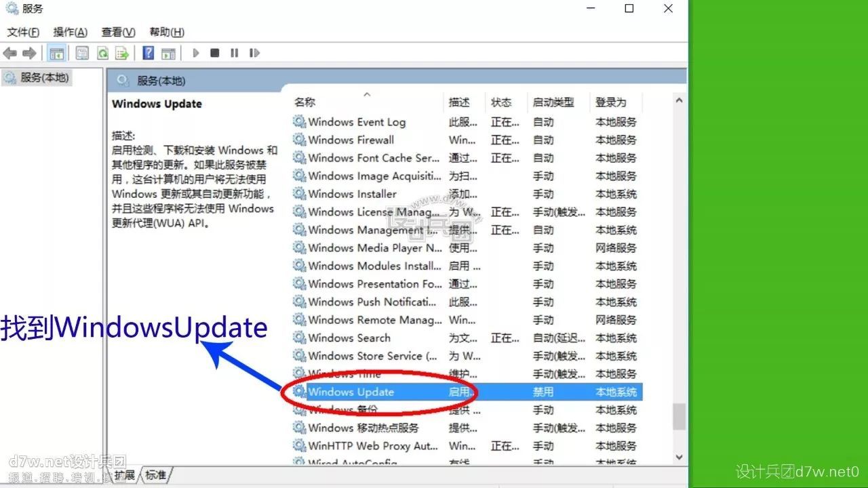Viewport: 868px width, 488px height.
Task: Open the 操作(A) menu
Action: [71, 32]
